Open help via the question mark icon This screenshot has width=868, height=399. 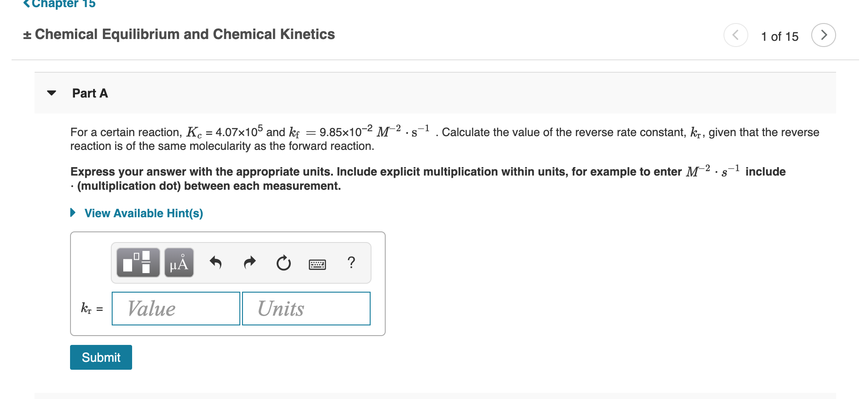tap(351, 263)
